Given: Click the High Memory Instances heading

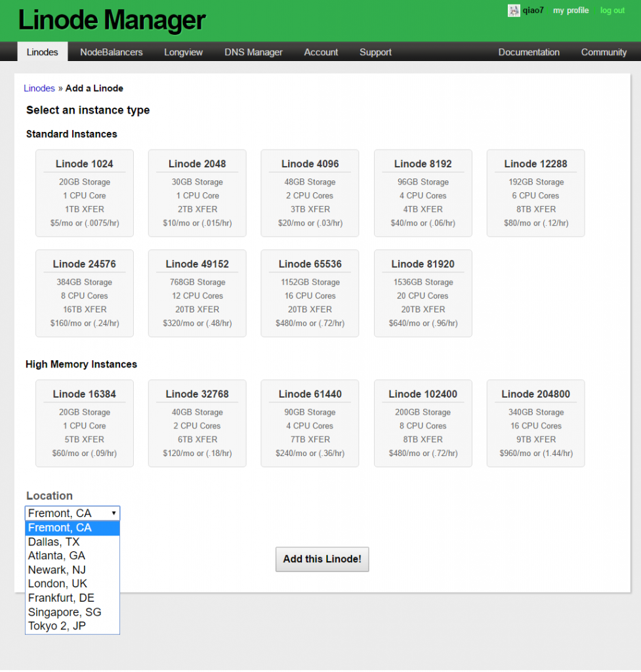Looking at the screenshot, I should [81, 364].
